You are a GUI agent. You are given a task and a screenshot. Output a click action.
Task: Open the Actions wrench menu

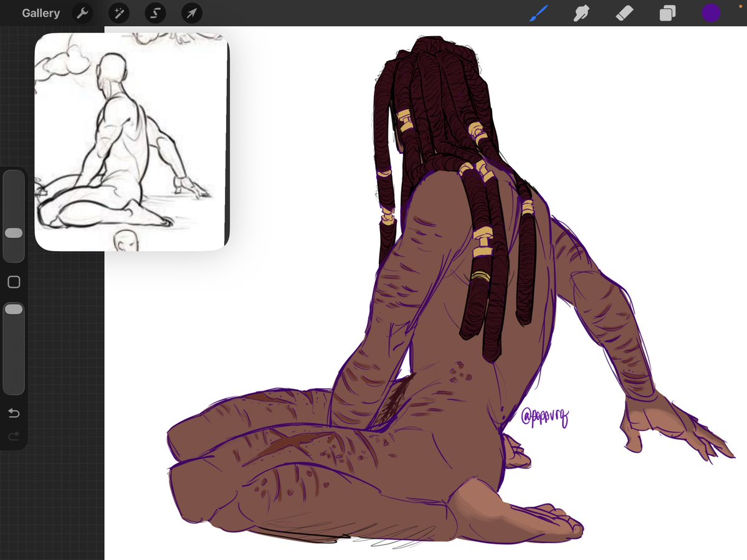[82, 13]
